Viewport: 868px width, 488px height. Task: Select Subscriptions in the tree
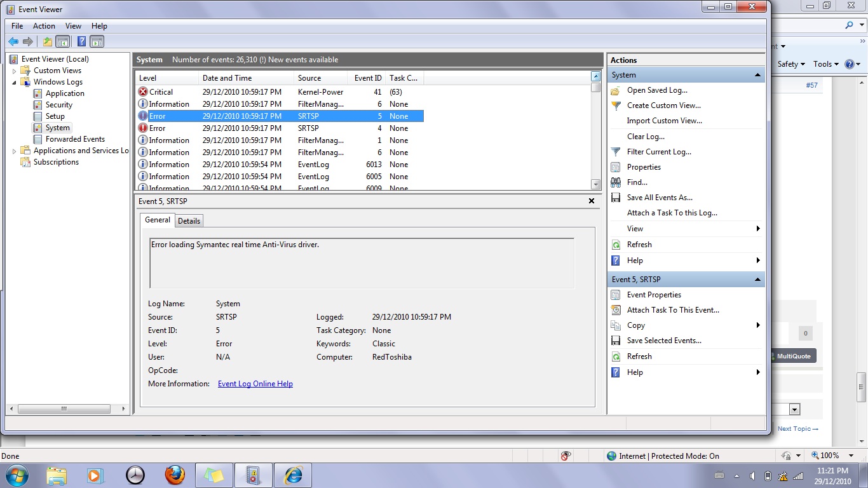(56, 162)
